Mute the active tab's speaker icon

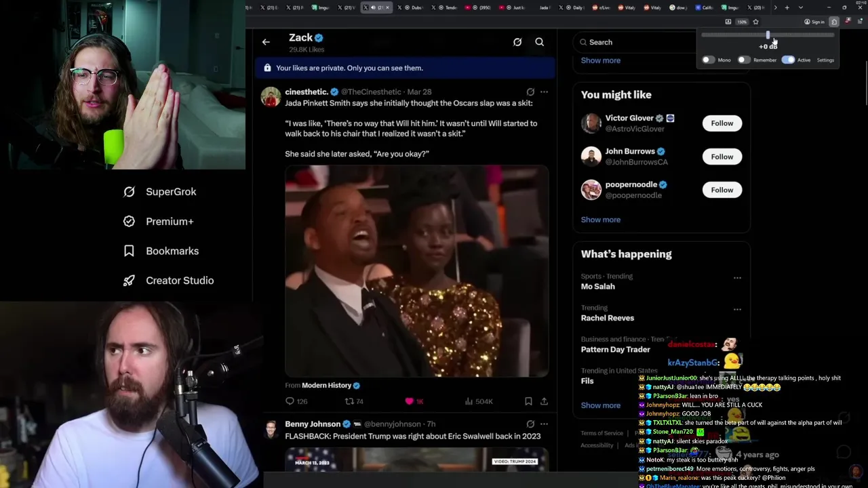[x=373, y=7]
